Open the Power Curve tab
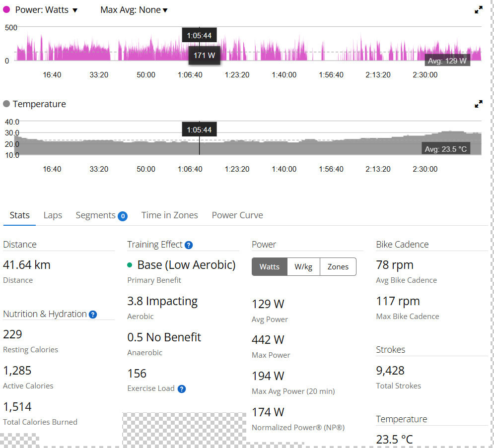Screen dimensions: 494x448 coord(237,215)
